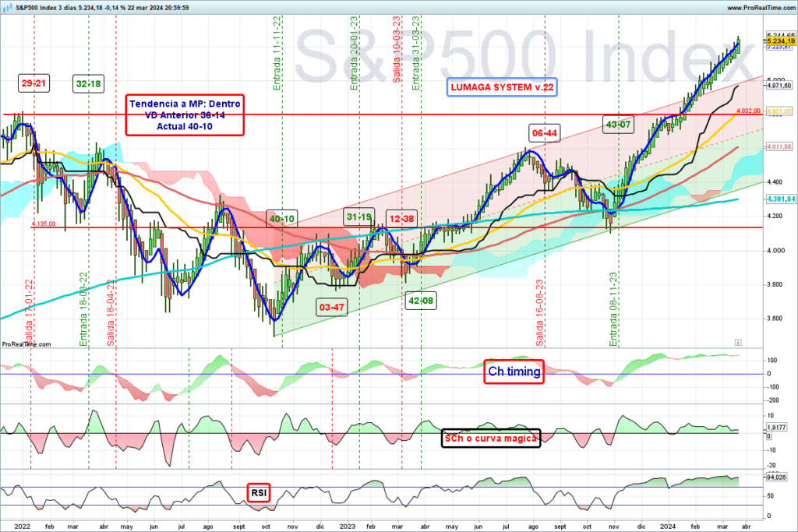Click the 4.971,60 price axis tag
Screen dimensions: 798x532
pyautogui.click(x=779, y=86)
